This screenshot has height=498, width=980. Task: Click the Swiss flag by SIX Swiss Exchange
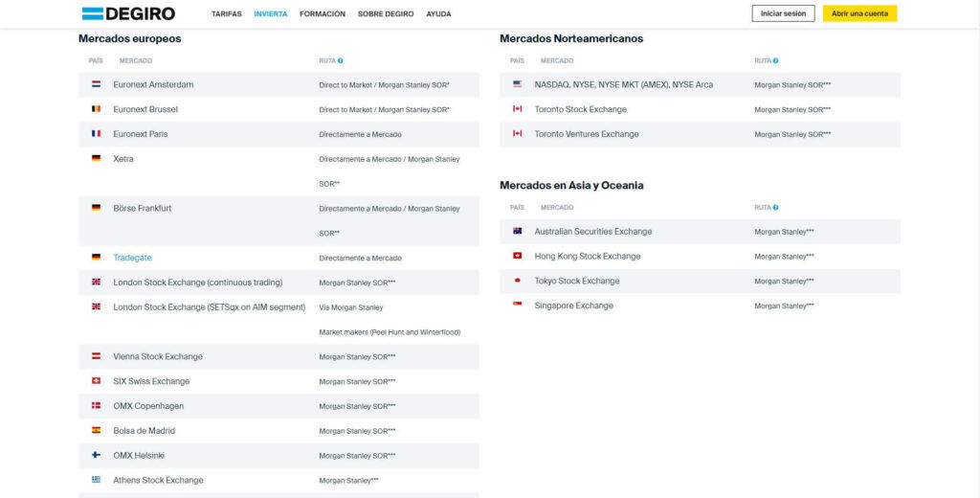coord(96,381)
